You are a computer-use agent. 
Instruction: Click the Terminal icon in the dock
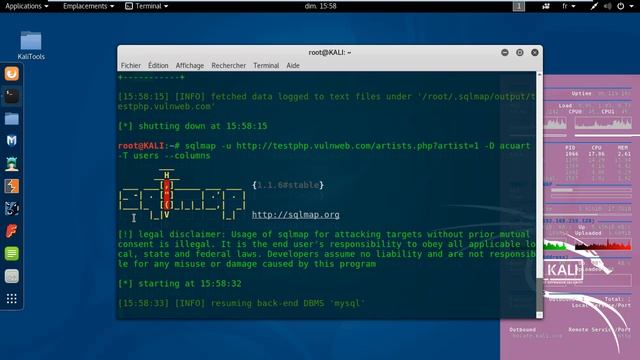(x=11, y=96)
